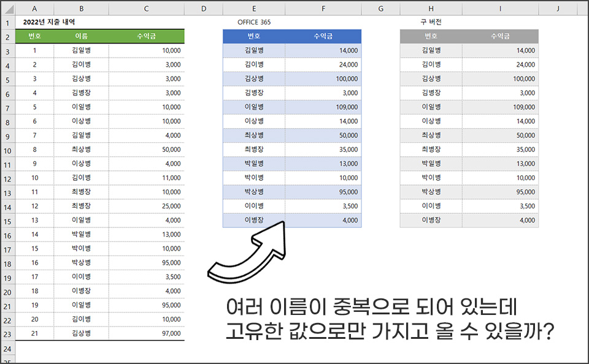589x364 pixels.
Task: Select cell A23 showing number 21
Action: click(34, 333)
